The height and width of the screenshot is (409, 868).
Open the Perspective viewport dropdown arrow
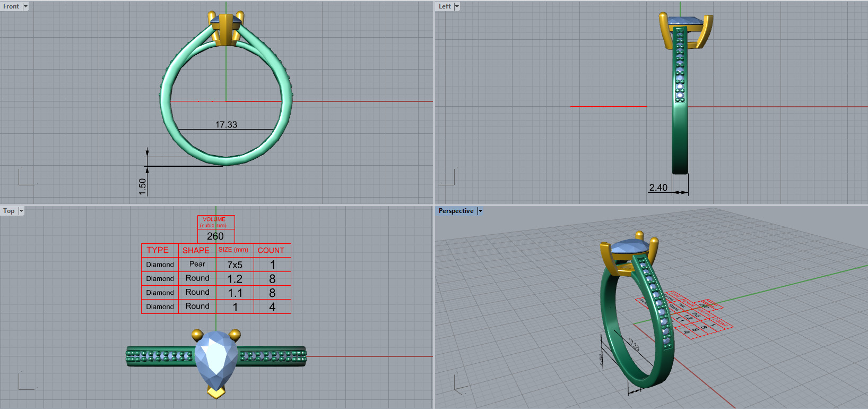[480, 211]
